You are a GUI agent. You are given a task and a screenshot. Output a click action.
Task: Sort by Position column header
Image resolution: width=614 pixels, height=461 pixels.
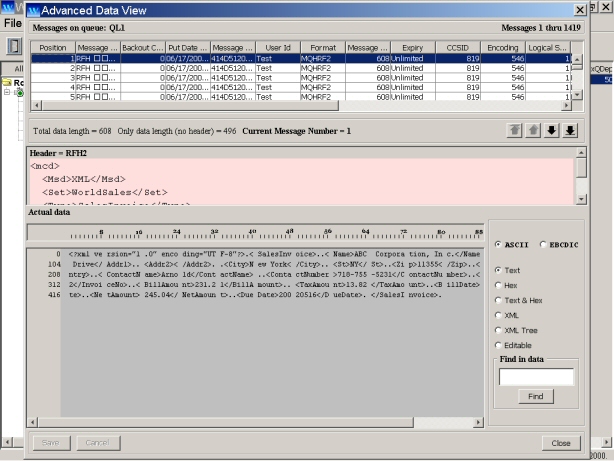[x=53, y=47]
